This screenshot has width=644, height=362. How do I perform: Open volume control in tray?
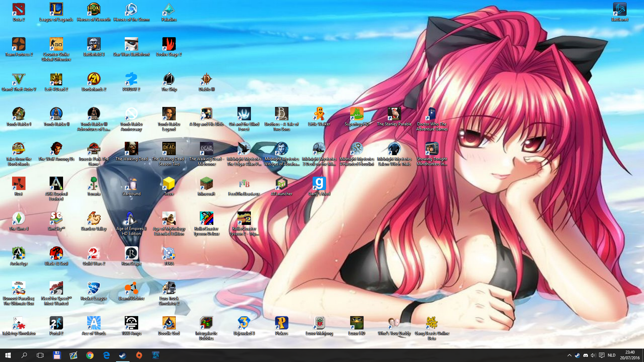[x=593, y=355]
